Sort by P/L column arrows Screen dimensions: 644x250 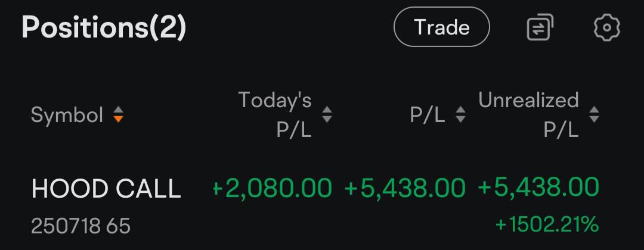(460, 115)
